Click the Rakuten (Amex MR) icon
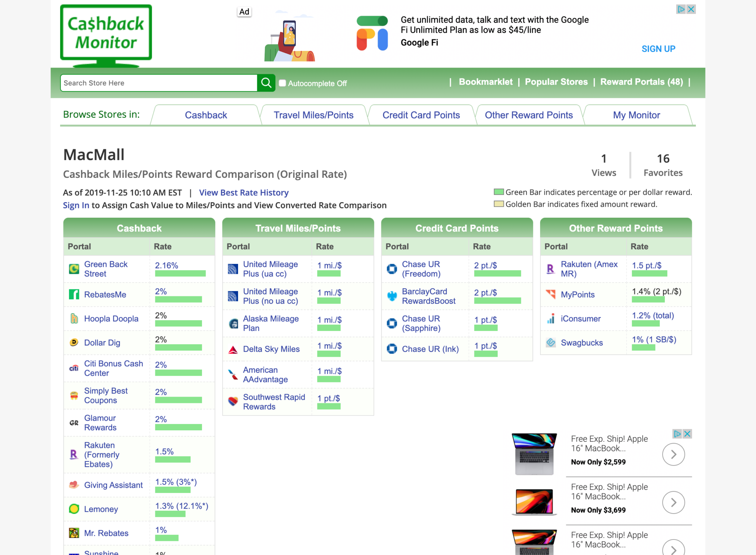Image resolution: width=756 pixels, height=555 pixels. pos(550,269)
